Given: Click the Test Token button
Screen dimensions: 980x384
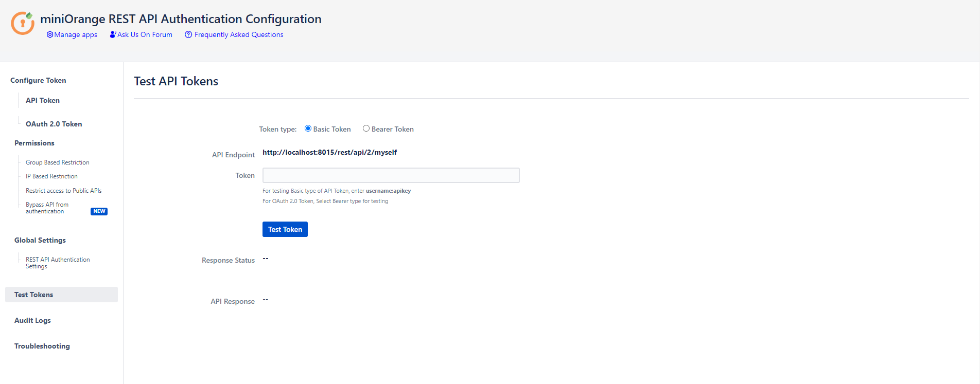Looking at the screenshot, I should [x=285, y=229].
